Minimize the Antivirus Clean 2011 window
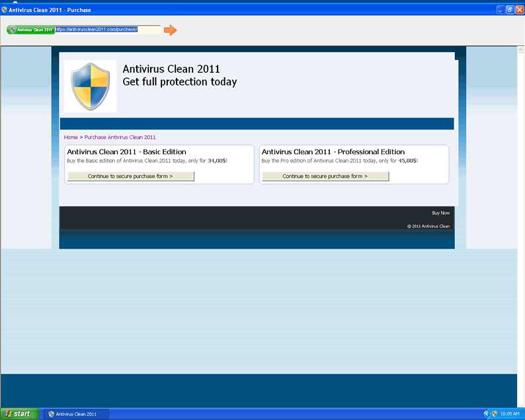 (x=500, y=10)
